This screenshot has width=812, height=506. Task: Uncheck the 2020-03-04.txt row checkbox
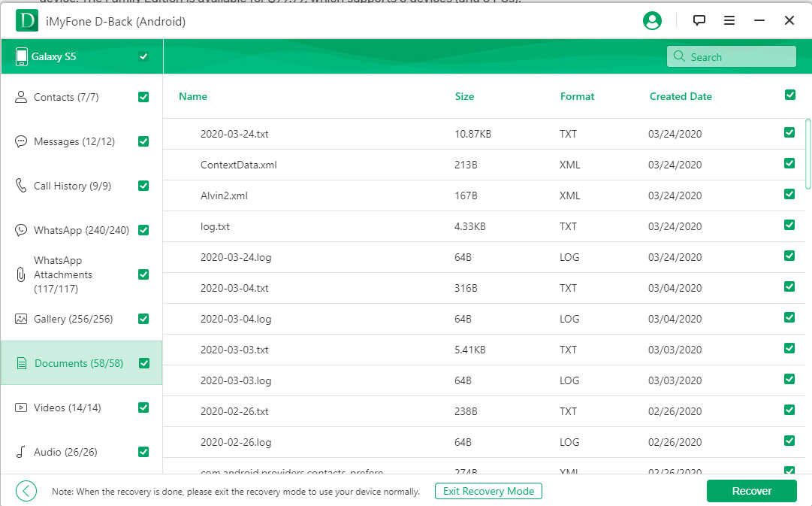pyautogui.click(x=789, y=286)
